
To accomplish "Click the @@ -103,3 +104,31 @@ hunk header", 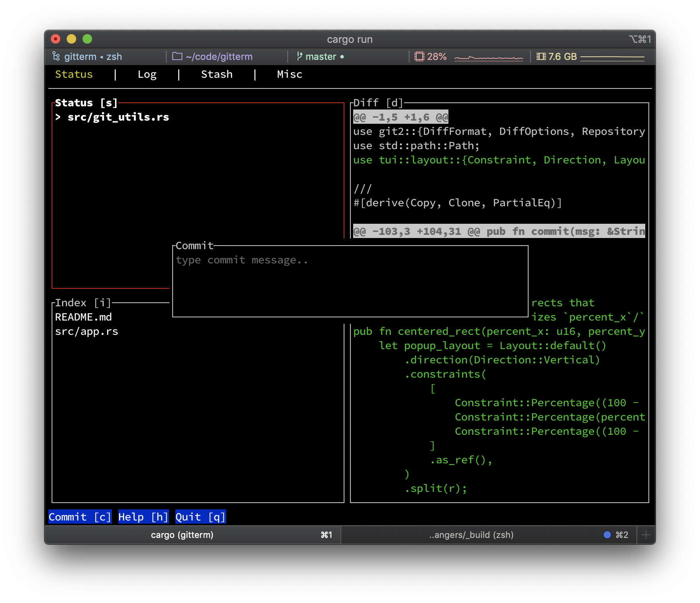I will [499, 231].
